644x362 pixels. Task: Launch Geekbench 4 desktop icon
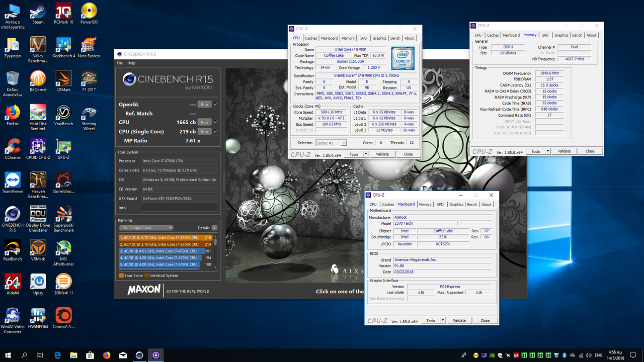click(x=63, y=47)
